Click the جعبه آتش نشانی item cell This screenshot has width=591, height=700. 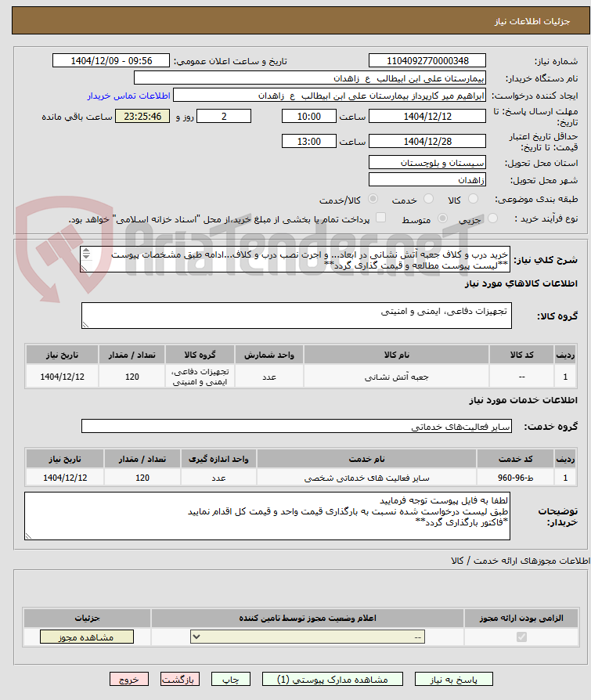click(396, 377)
